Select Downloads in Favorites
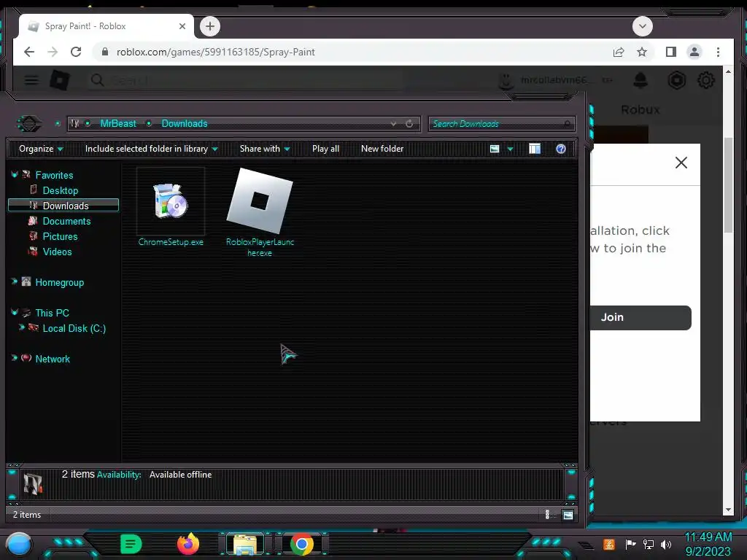The height and width of the screenshot is (560, 747). (x=63, y=205)
